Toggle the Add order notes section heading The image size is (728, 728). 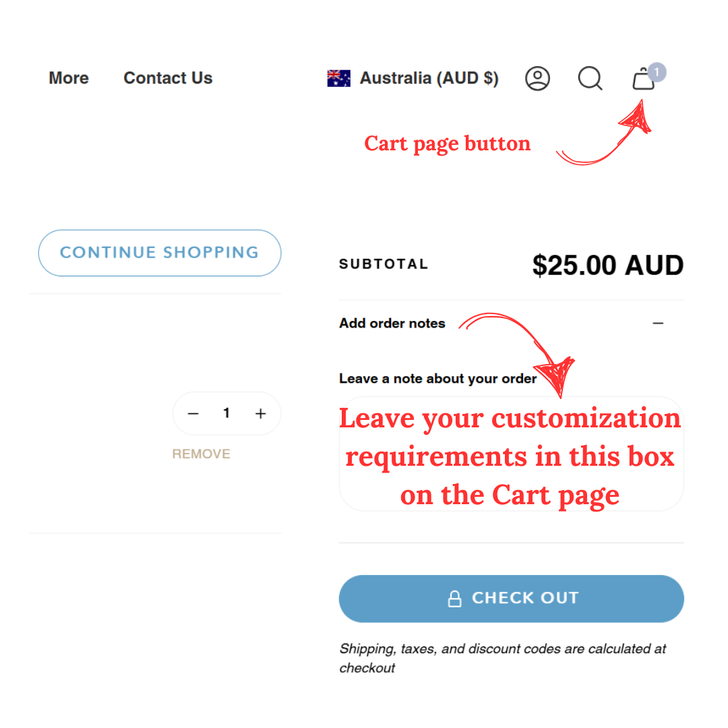pyautogui.click(x=392, y=324)
